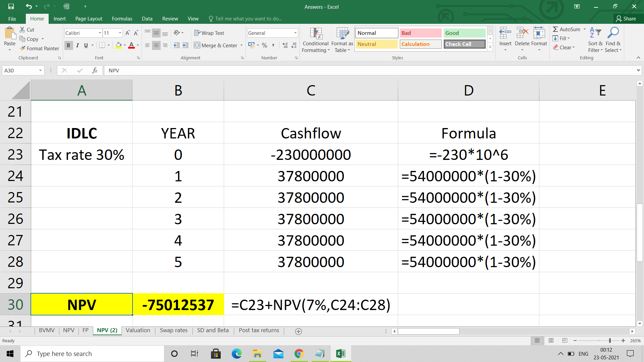Expand the General number format dropdown
This screenshot has height=362, width=644.
pos(295,33)
